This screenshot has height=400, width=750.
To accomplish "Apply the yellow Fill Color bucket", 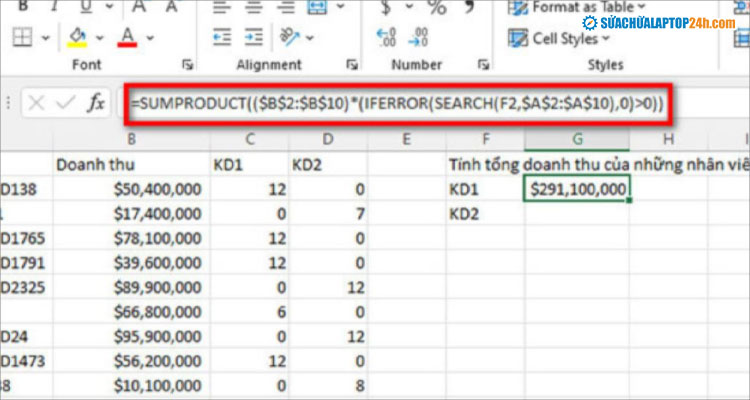I will pyautogui.click(x=77, y=37).
